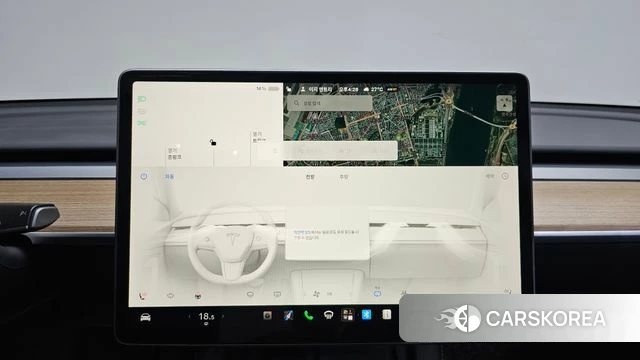
Task: Open the frunk using the left 열기 label
Action: click(174, 151)
